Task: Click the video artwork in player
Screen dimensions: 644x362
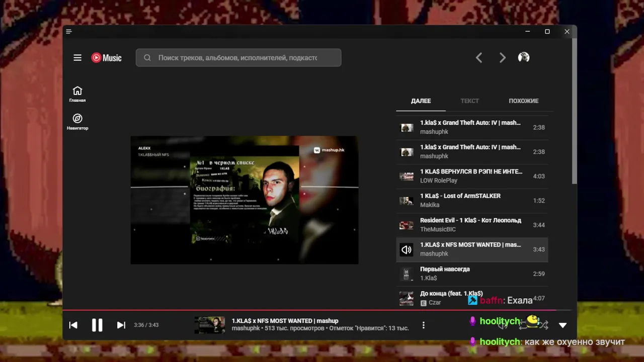Action: click(x=245, y=200)
